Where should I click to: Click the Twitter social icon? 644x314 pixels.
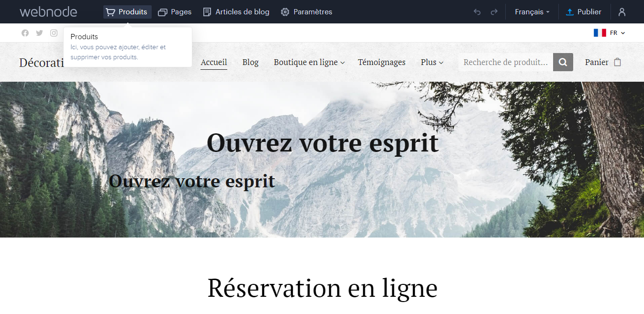point(40,33)
